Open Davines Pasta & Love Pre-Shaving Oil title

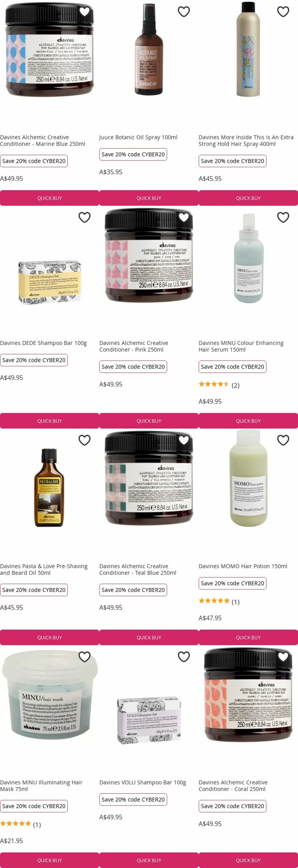coord(44,569)
